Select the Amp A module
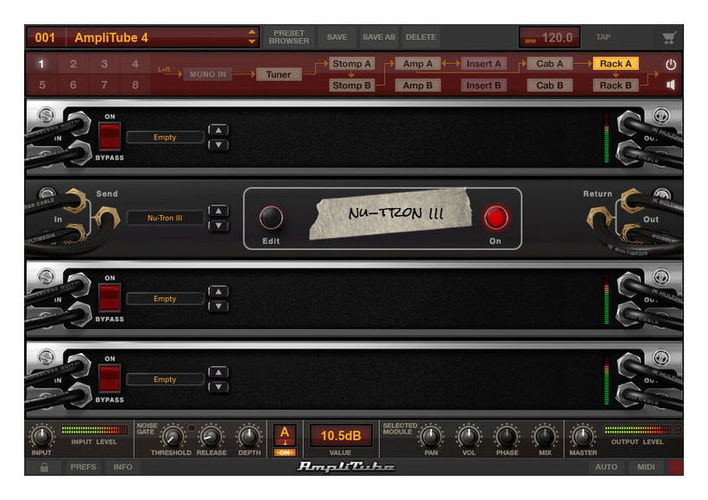708x500 pixels. tap(418, 64)
